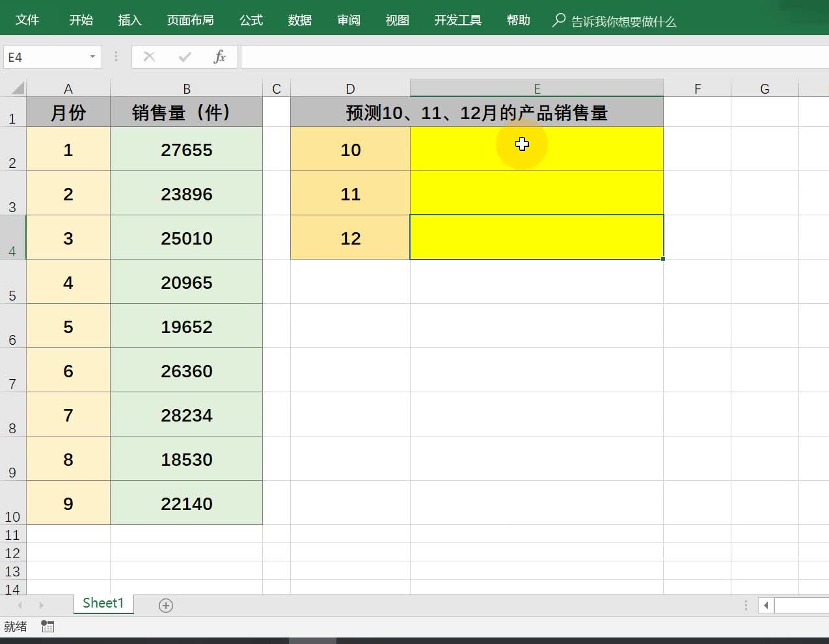Click the Insert Function (fx) icon

click(x=220, y=57)
